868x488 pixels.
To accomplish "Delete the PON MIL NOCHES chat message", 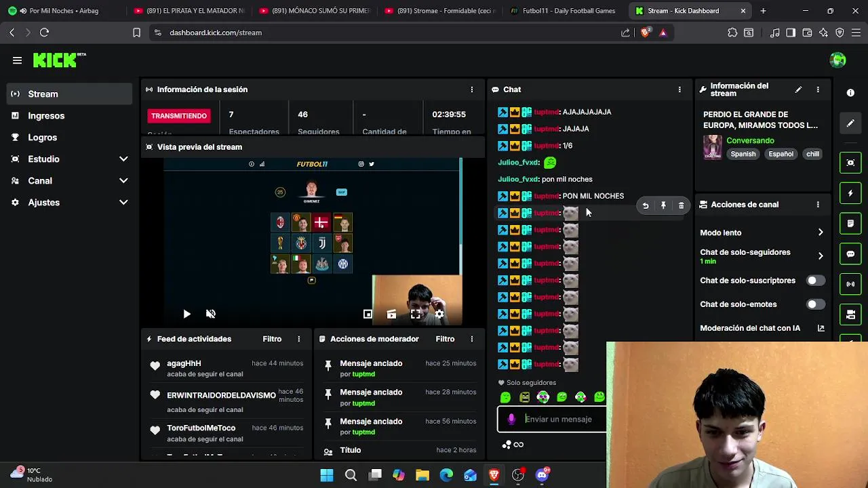I will (x=681, y=205).
